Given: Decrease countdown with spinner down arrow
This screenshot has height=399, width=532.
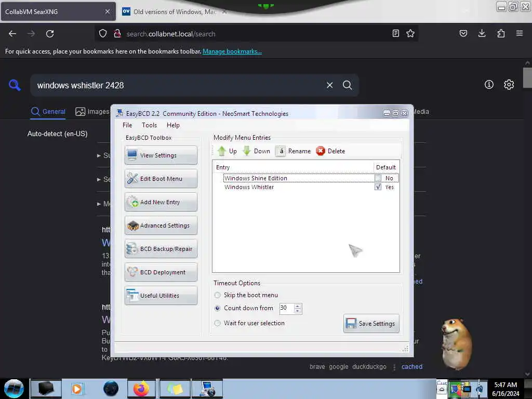Looking at the screenshot, I should point(298,311).
